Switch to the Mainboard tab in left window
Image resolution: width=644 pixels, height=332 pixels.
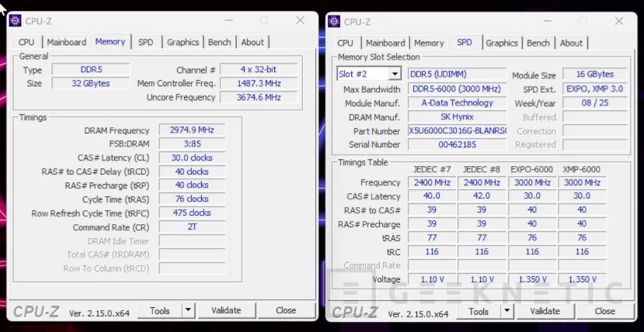point(66,43)
